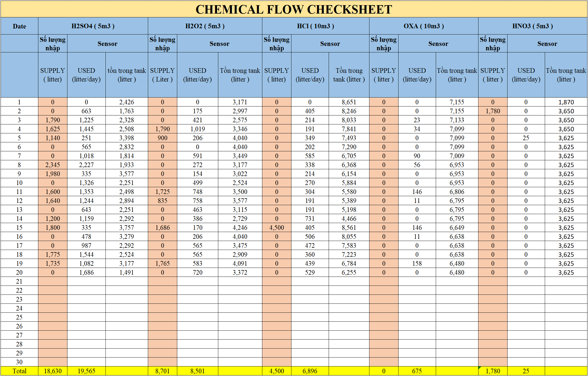Select the HNO3 ( 5m3 ) header

click(x=533, y=26)
